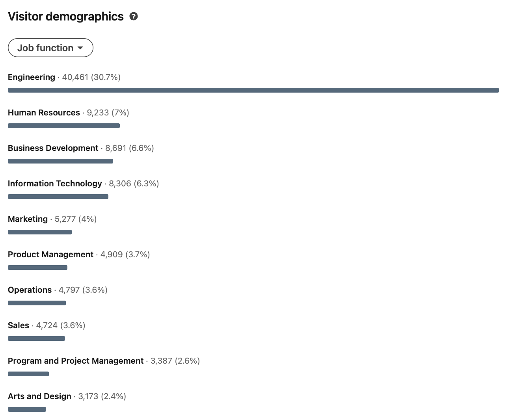Click the Operations demographic label

[x=30, y=290]
